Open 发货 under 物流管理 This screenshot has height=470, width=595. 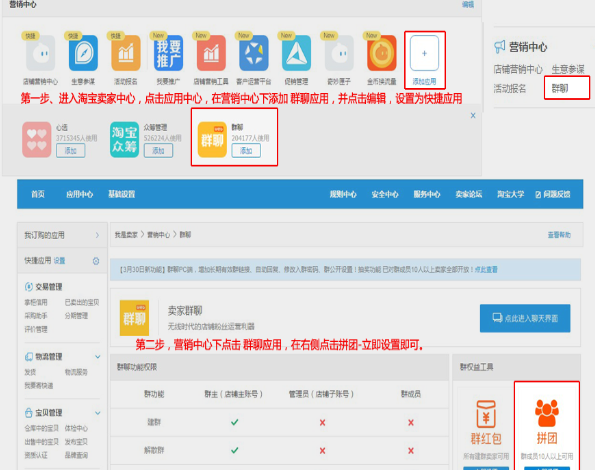(30, 372)
